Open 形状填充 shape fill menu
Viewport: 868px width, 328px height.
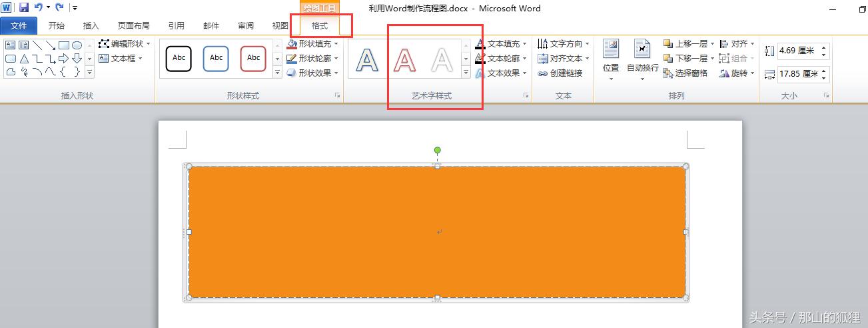pos(312,43)
